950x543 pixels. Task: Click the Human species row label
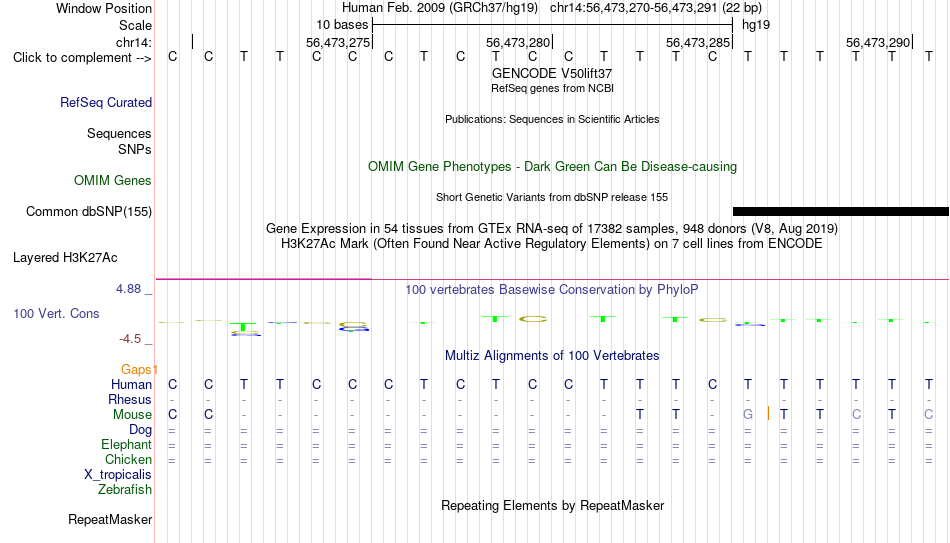tap(131, 385)
